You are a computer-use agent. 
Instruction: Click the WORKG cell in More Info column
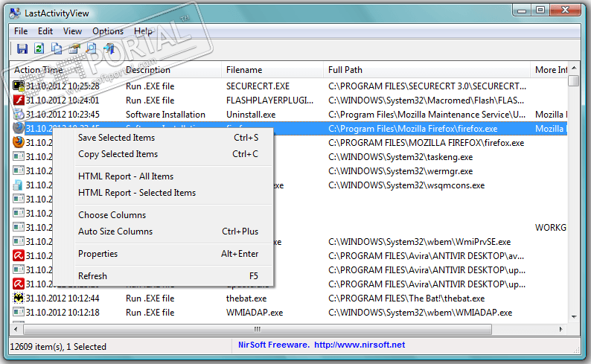point(551,228)
